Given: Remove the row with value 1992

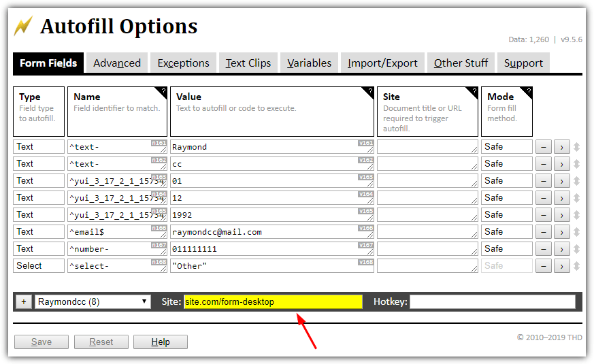Looking at the screenshot, I should point(543,215).
